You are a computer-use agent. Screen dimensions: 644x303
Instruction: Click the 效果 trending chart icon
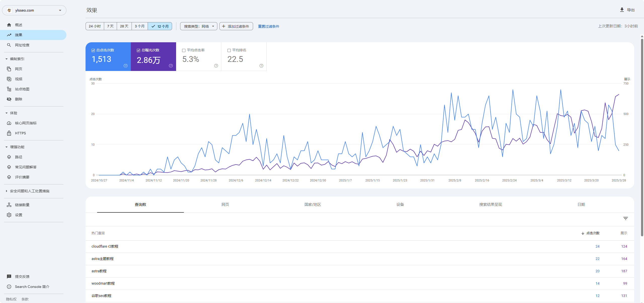(x=9, y=35)
